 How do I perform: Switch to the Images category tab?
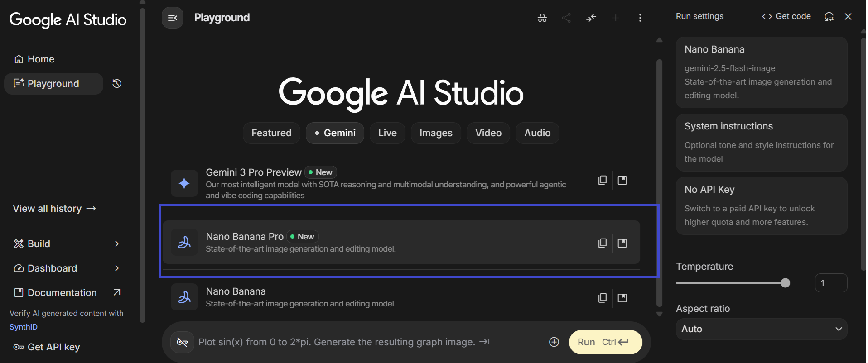pyautogui.click(x=435, y=133)
